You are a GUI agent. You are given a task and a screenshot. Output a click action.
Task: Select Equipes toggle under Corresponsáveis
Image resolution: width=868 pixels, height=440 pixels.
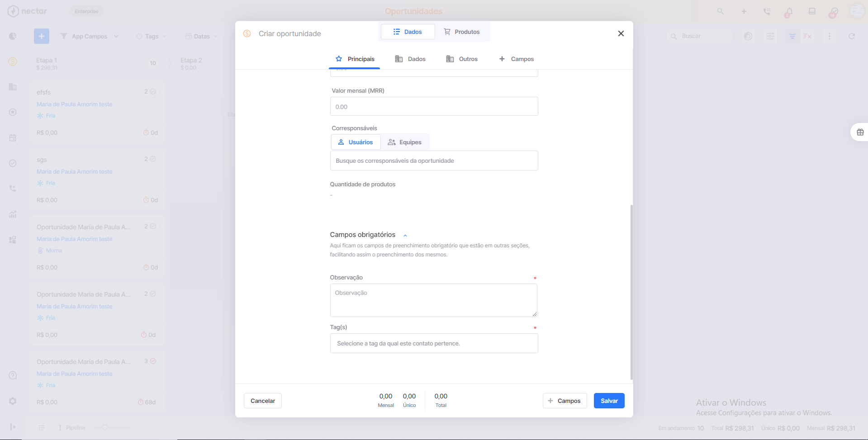405,142
